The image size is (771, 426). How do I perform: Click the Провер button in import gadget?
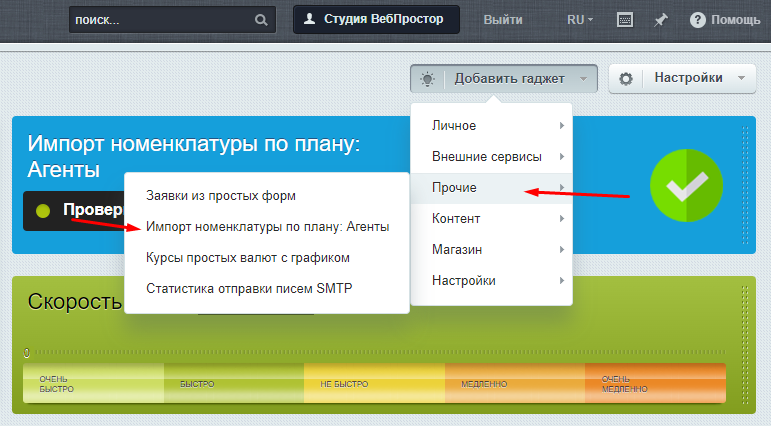coord(74,211)
